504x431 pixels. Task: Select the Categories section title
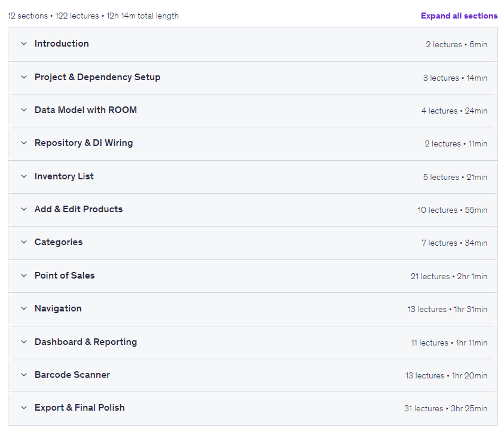(x=59, y=242)
